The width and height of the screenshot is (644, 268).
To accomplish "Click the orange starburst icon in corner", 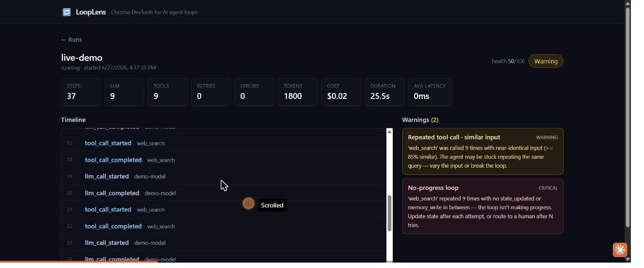I will (x=620, y=249).
